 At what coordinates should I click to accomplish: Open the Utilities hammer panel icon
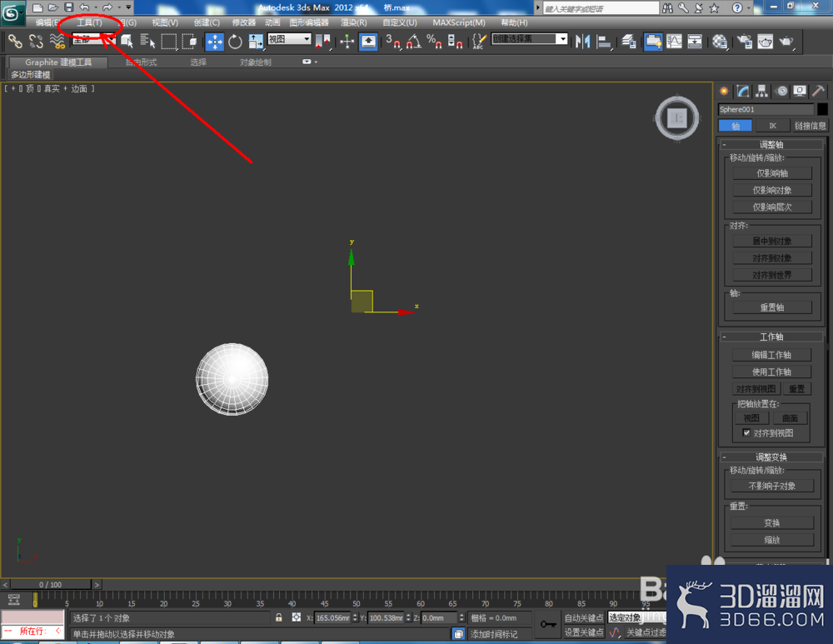819,92
